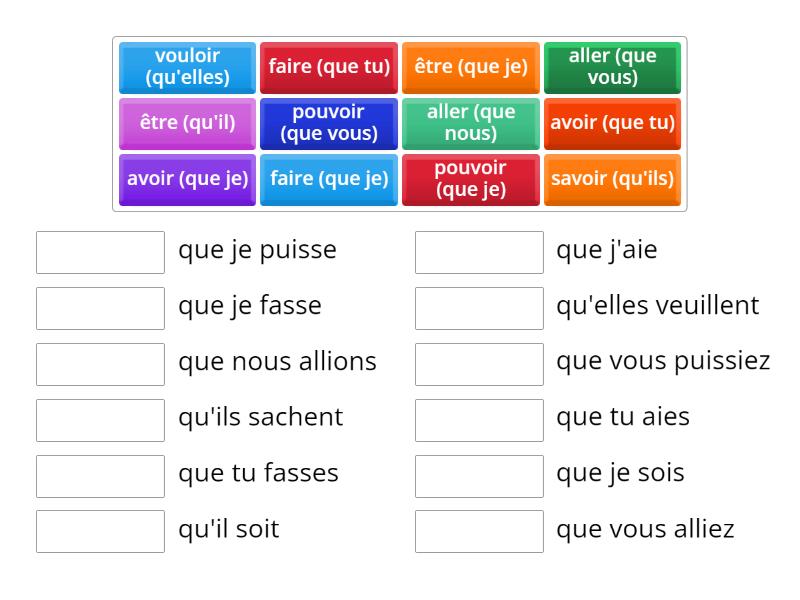Choose the 'savoir (qu'ils)' tile
800x600 pixels.
[x=612, y=179]
